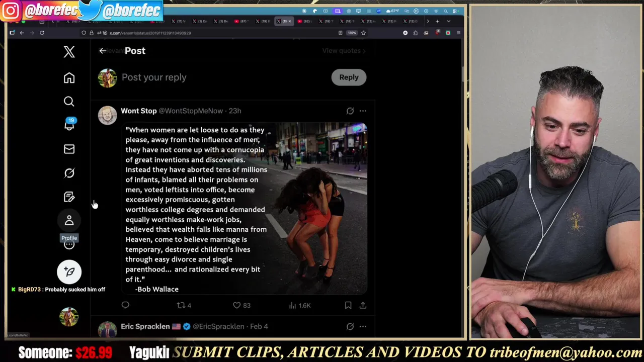This screenshot has width=644, height=362.
Task: Open Notifications bell with 19 badge
Action: [69, 125]
